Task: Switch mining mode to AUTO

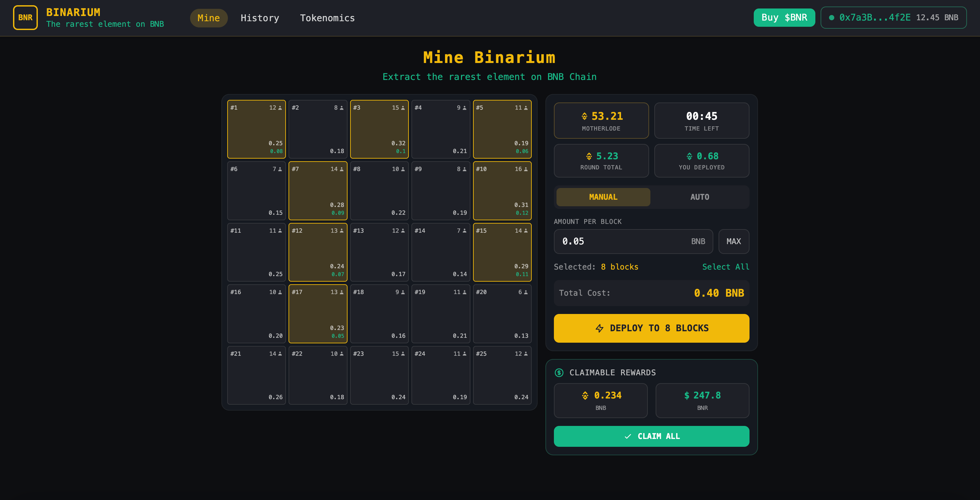Action: click(x=700, y=197)
